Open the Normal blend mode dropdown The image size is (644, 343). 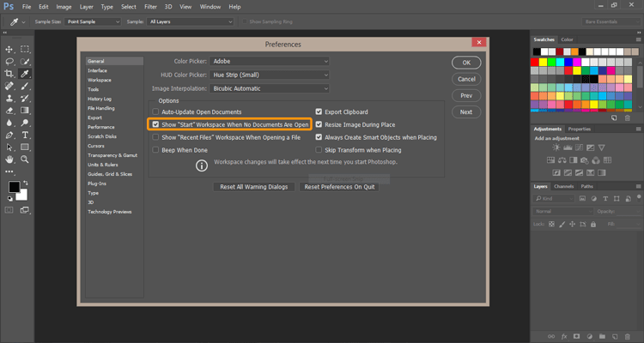tap(563, 211)
